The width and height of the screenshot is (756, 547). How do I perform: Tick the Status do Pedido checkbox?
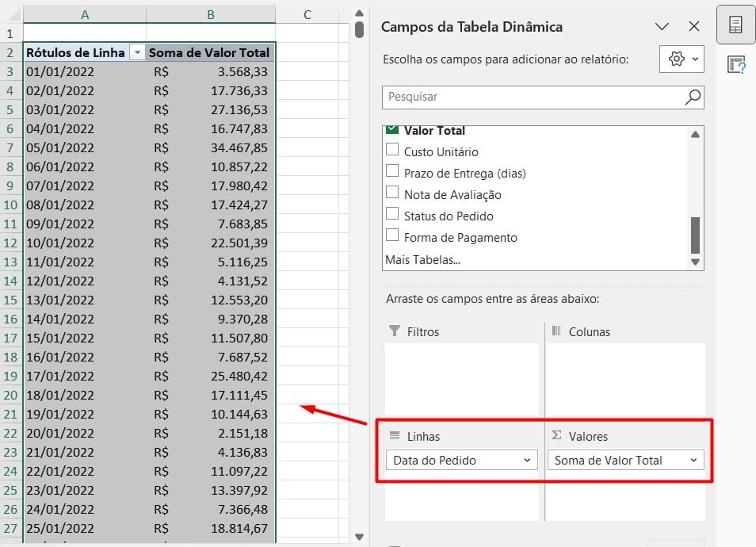[x=392, y=214]
